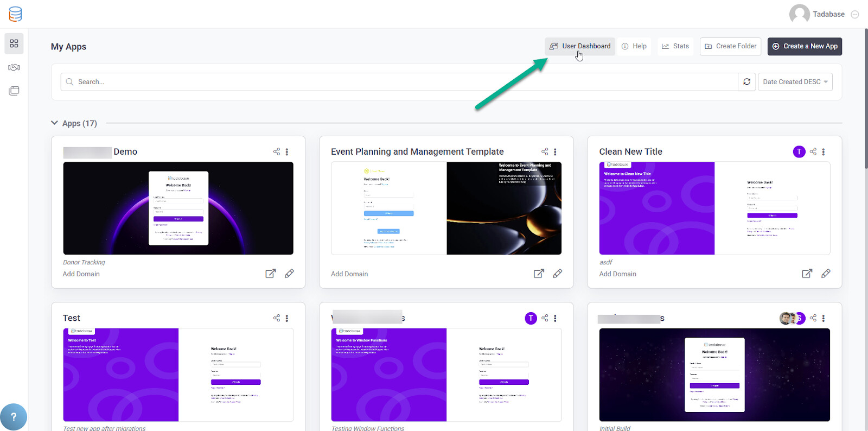868x431 pixels.
Task: Click the Tadabase logo icon
Action: 15,14
